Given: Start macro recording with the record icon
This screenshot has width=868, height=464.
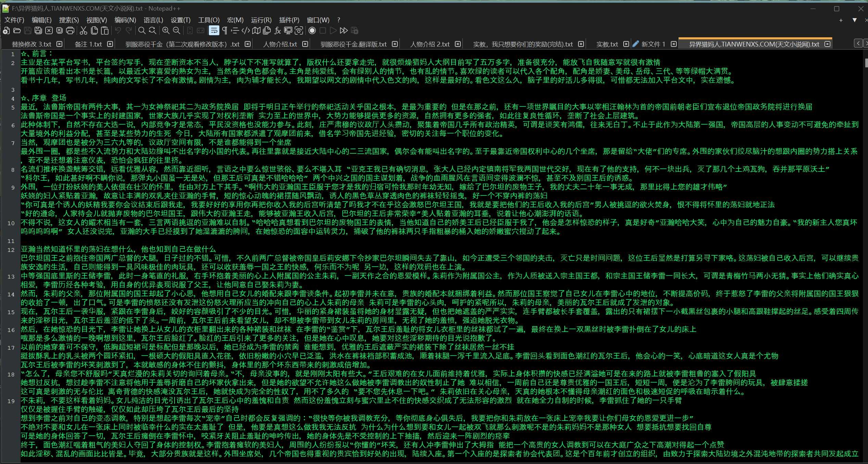Looking at the screenshot, I should (312, 31).
